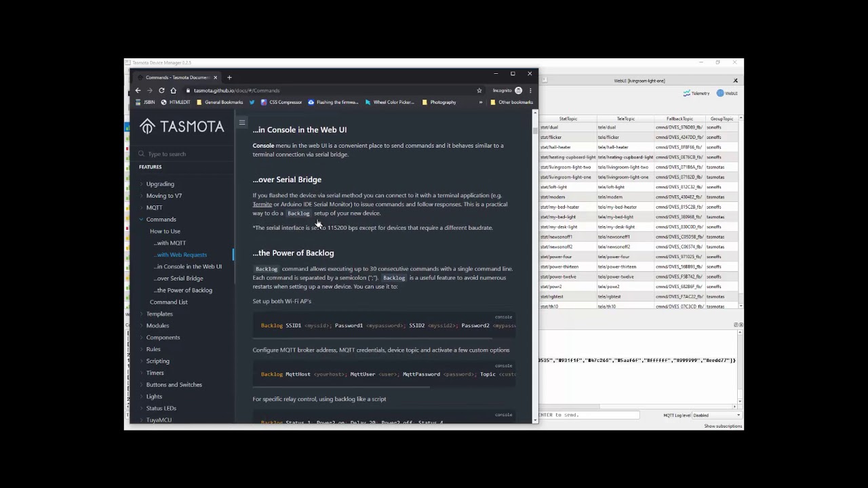Click the Device Manager command input field
This screenshot has height=488, width=868.
[x=589, y=415]
